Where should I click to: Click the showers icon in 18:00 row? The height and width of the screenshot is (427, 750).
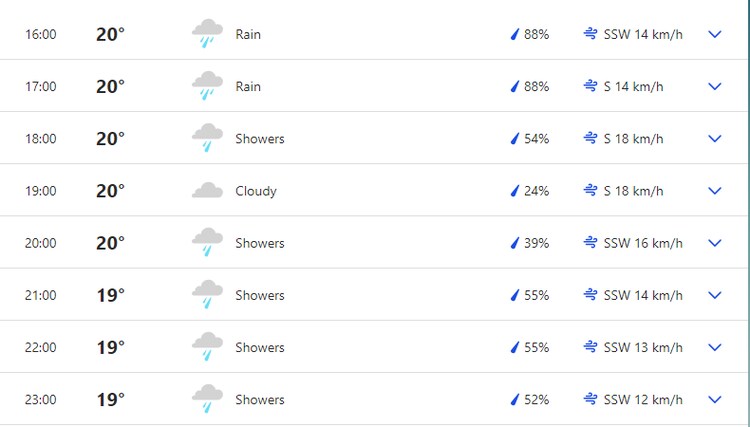[x=207, y=138]
